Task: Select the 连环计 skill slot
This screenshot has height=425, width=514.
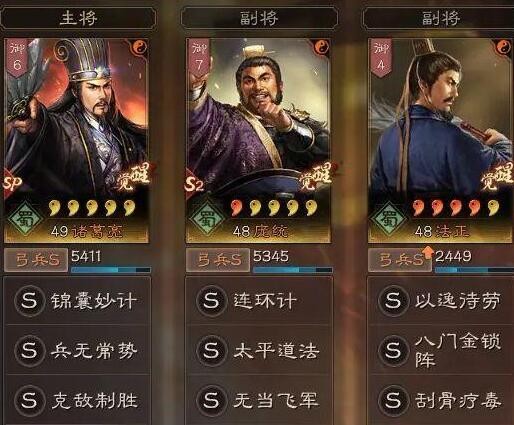Action: [259, 301]
